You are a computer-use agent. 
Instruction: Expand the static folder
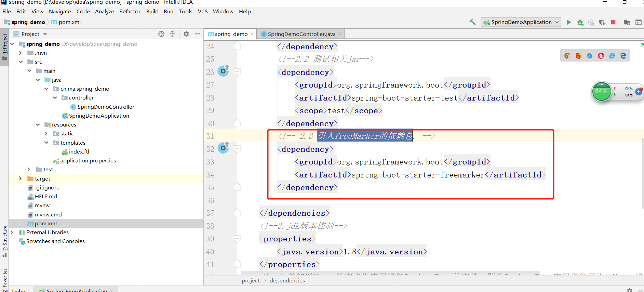tap(46, 133)
